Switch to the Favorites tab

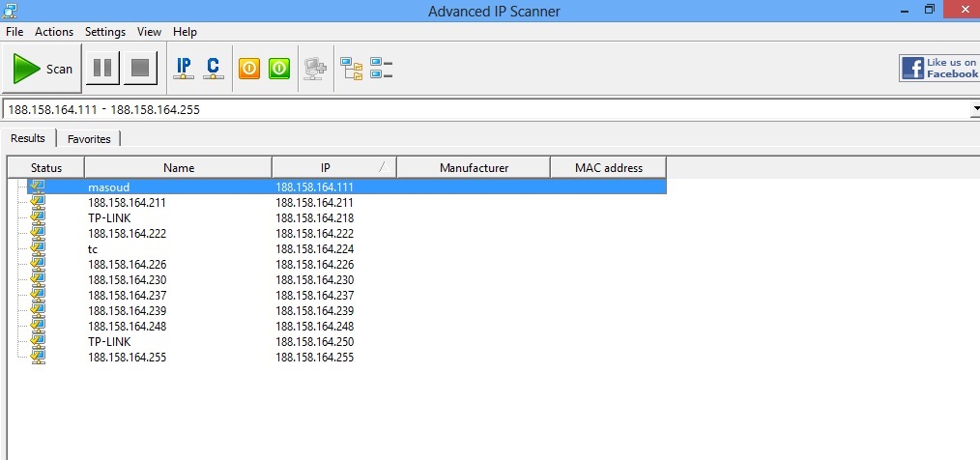coord(89,139)
